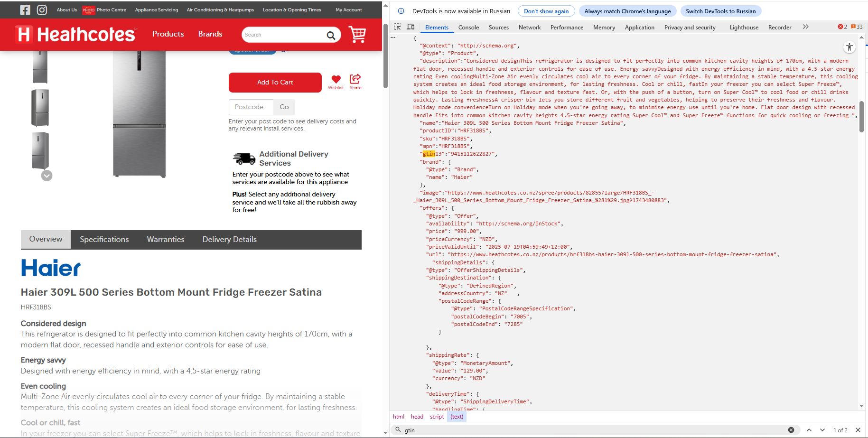Activate DevTools inspect element picker icon
The height and width of the screenshot is (438, 868).
click(x=397, y=27)
